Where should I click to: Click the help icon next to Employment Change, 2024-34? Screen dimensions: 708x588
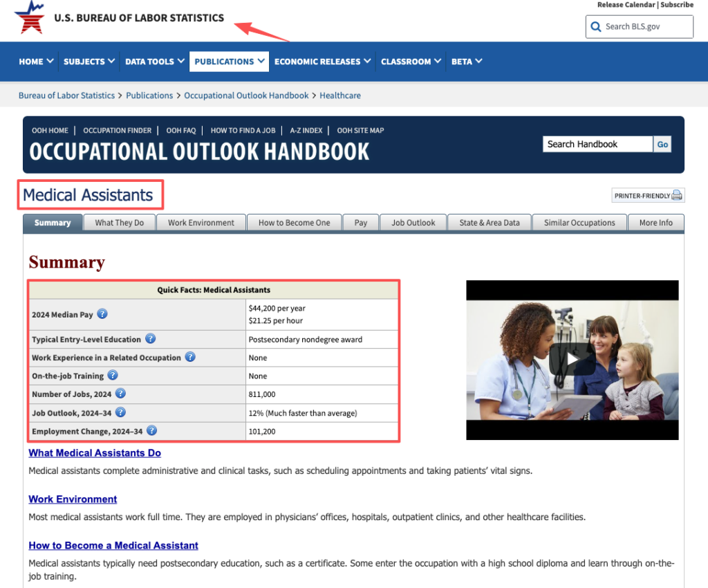[153, 431]
